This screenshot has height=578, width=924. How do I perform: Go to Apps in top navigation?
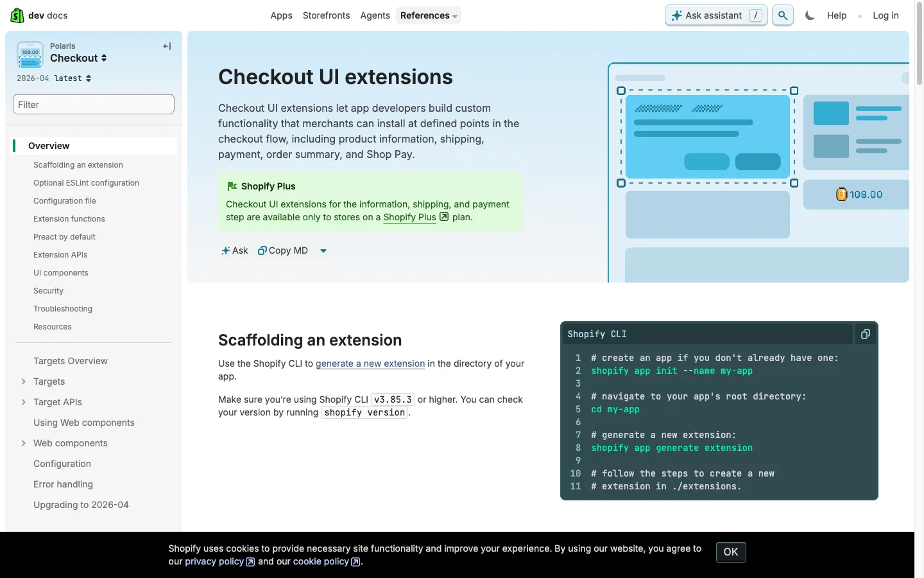coord(281,15)
